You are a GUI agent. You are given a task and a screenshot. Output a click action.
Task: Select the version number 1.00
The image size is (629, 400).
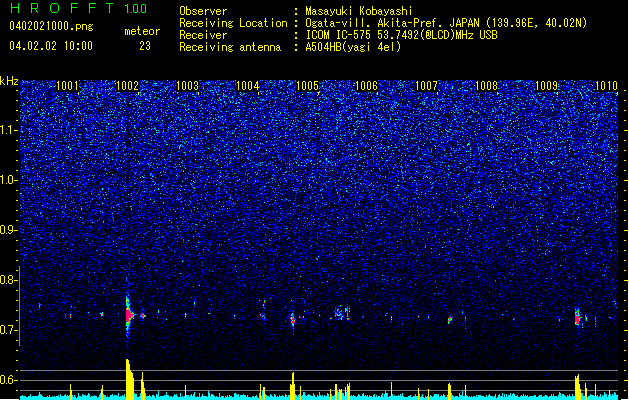(136, 9)
